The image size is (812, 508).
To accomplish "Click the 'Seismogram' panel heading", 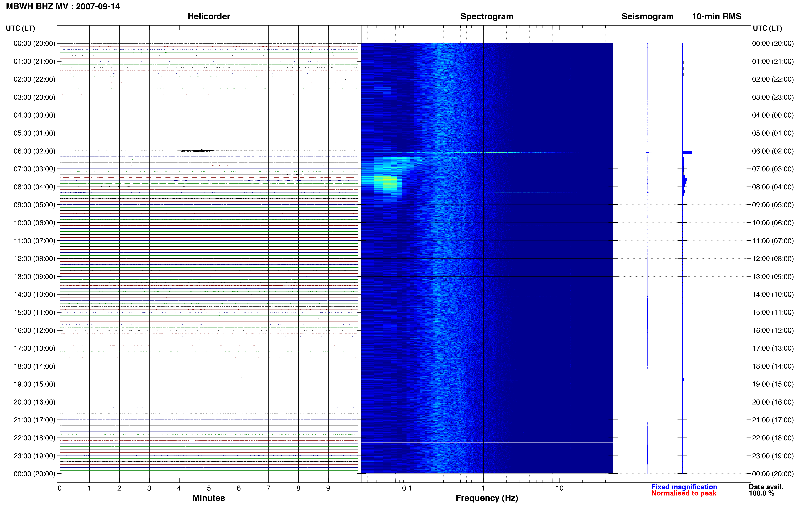I will point(647,16).
